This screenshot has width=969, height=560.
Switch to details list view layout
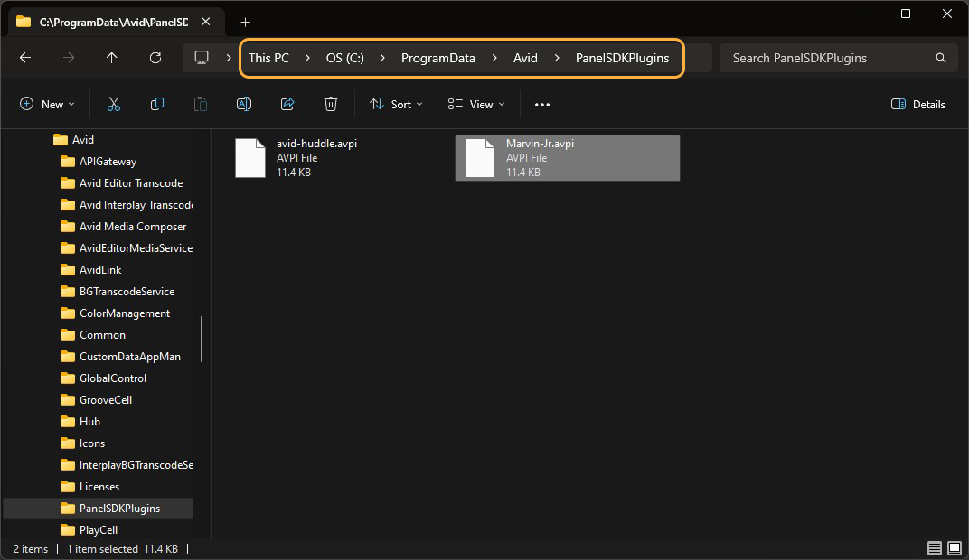pyautogui.click(x=934, y=548)
